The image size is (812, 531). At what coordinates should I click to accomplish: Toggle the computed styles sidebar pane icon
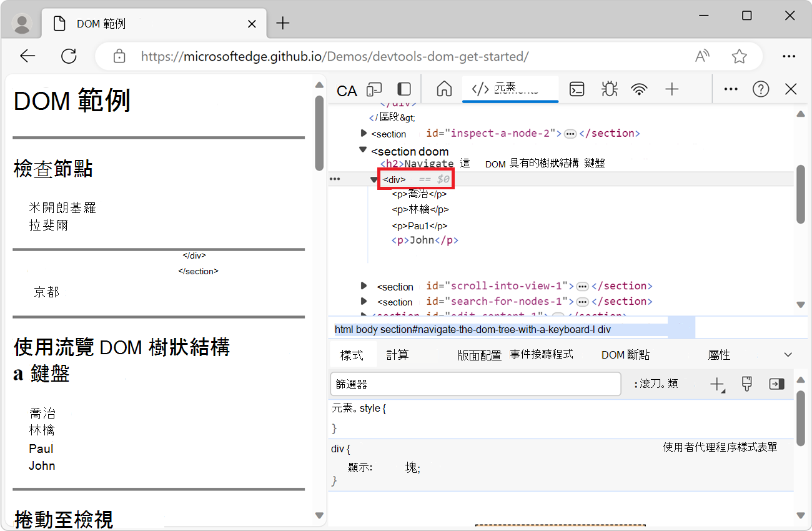[x=776, y=384]
